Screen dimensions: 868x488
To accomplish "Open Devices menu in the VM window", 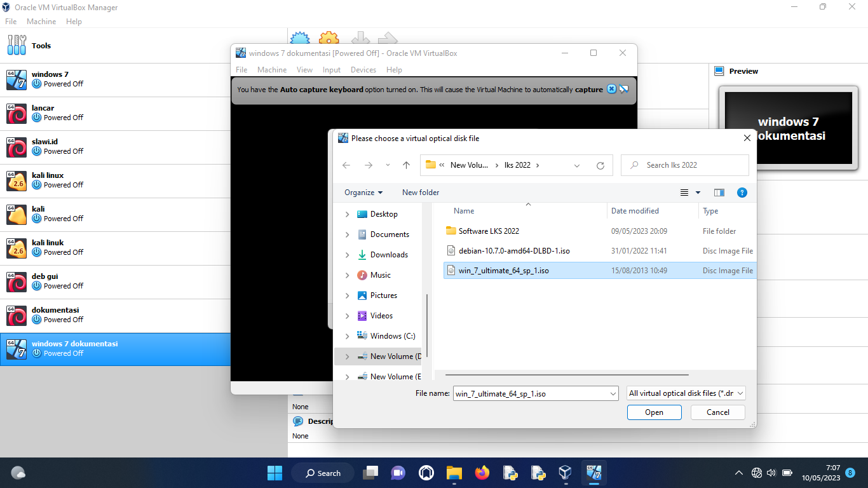I will [363, 70].
